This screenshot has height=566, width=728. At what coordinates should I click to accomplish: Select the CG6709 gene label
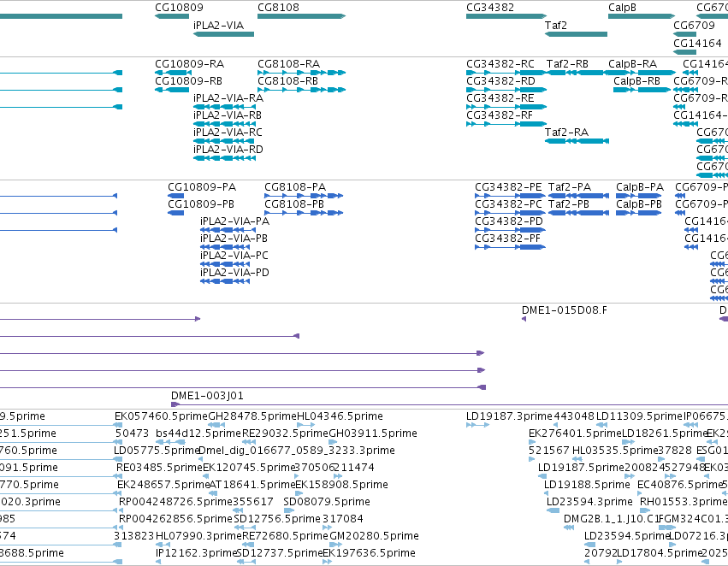[694, 25]
